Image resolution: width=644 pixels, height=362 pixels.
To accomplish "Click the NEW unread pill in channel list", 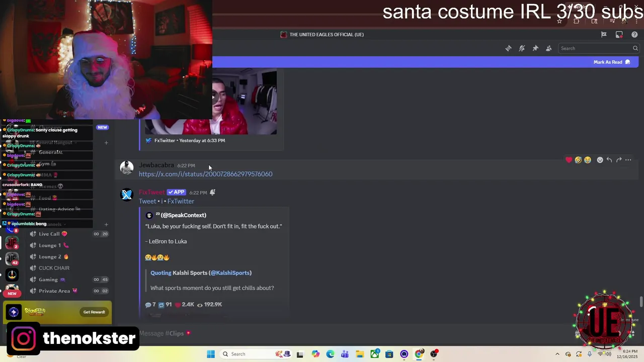I will tap(102, 127).
